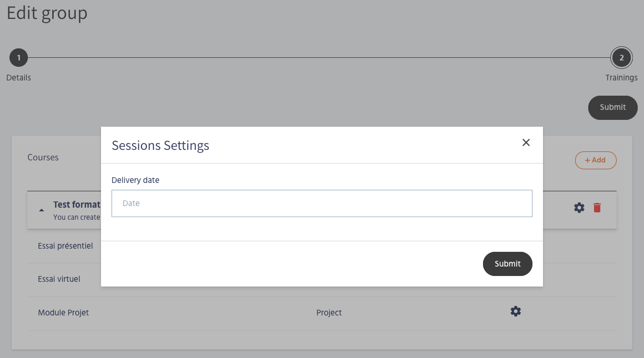Click the orange + Add courses button
Screen dimensions: 644x358
595,160
